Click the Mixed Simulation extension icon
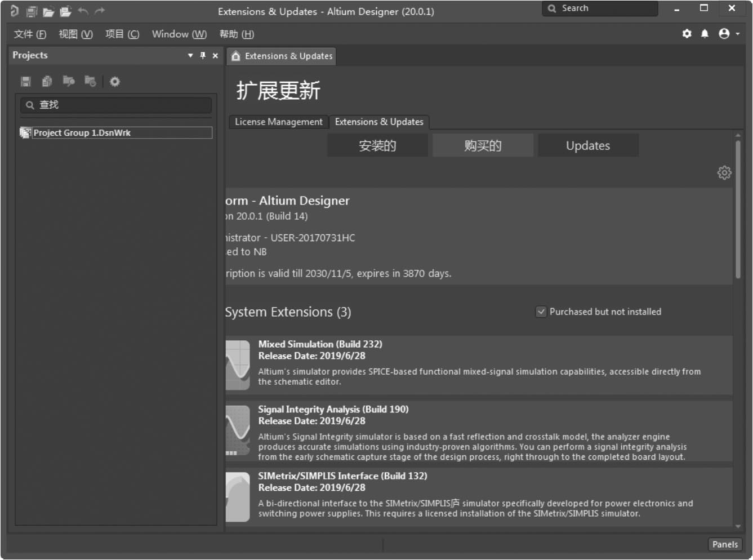The height and width of the screenshot is (560, 753). [x=238, y=365]
